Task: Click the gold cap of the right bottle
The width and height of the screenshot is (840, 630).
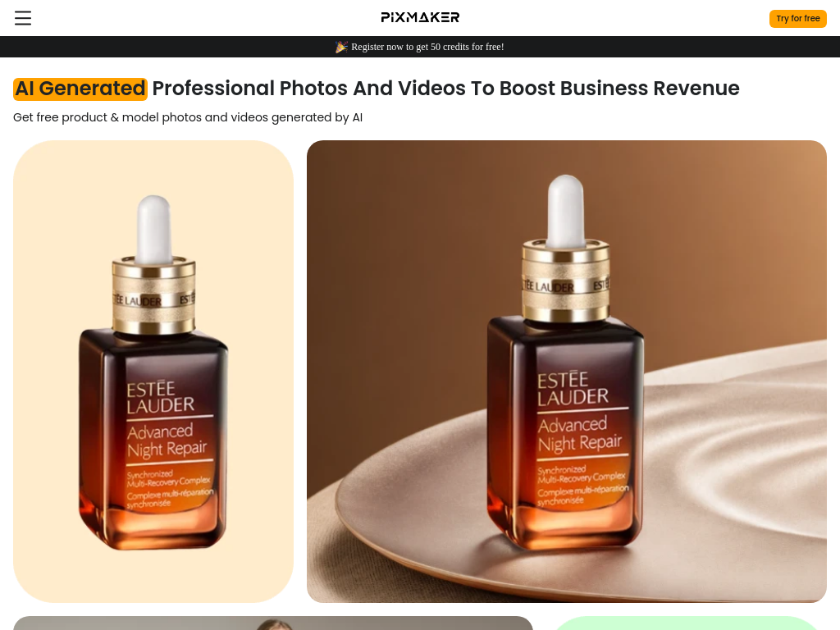Action: [x=566, y=281]
